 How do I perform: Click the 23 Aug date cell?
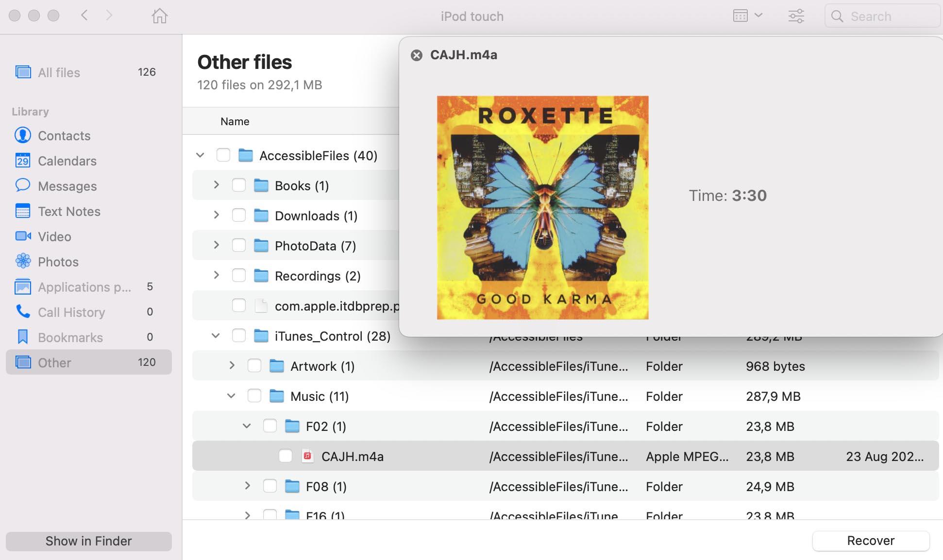coord(885,457)
